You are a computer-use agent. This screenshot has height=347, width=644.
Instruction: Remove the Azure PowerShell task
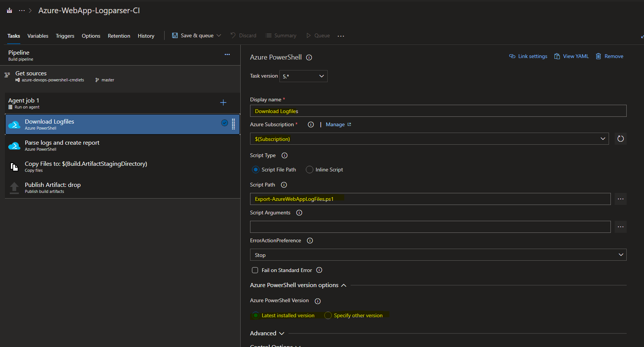[609, 57]
